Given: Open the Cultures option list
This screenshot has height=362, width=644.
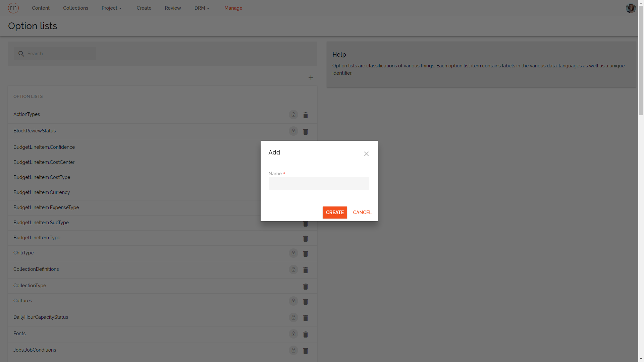Looking at the screenshot, I should pyautogui.click(x=22, y=301).
